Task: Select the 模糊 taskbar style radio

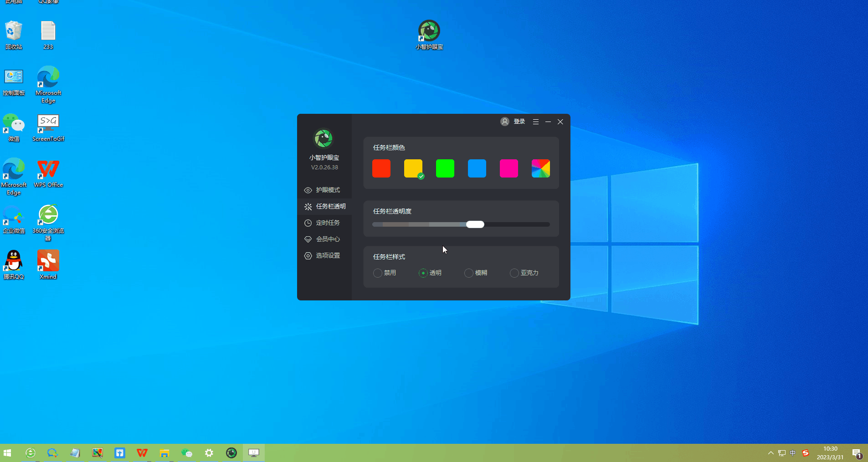Action: tap(468, 273)
